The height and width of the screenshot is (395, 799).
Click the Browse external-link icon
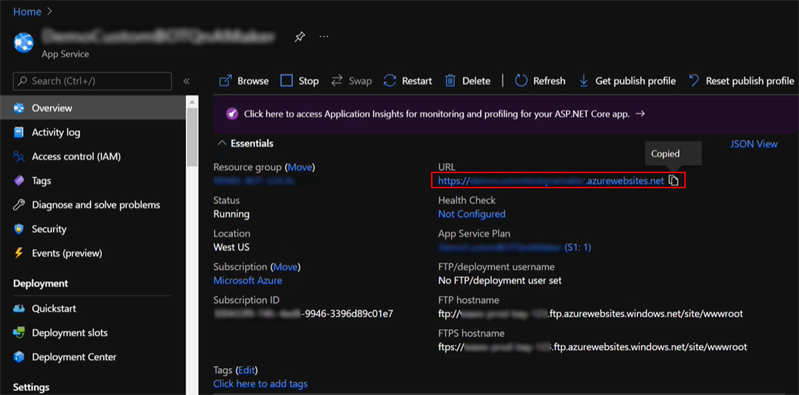click(225, 81)
